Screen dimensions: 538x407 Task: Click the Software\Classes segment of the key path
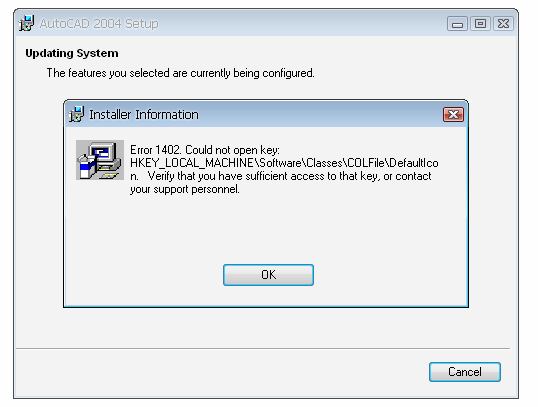coord(300,163)
